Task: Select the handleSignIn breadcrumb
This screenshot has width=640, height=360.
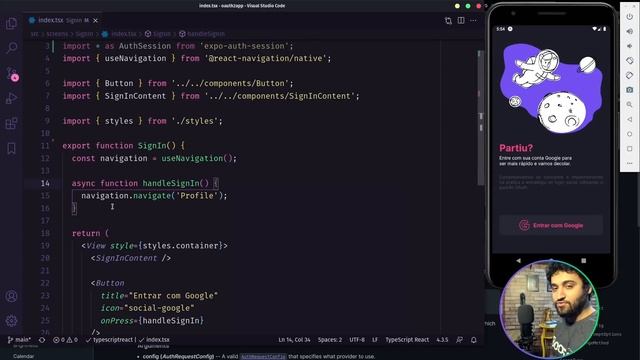Action: coord(202,34)
